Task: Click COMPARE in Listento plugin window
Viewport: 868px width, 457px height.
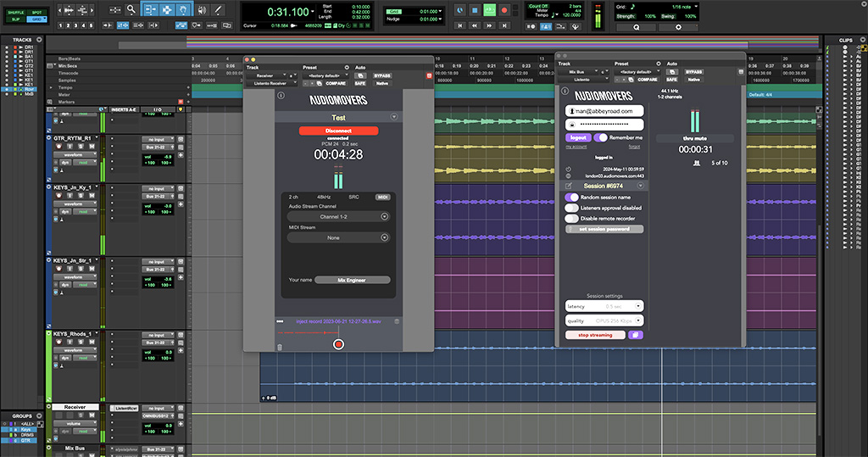Action: tap(647, 80)
